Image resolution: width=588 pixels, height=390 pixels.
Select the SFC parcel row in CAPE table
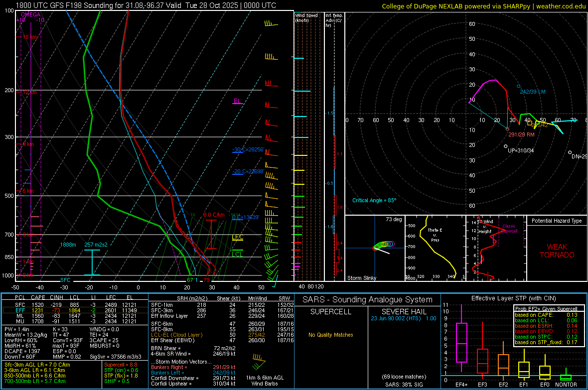tap(75, 305)
